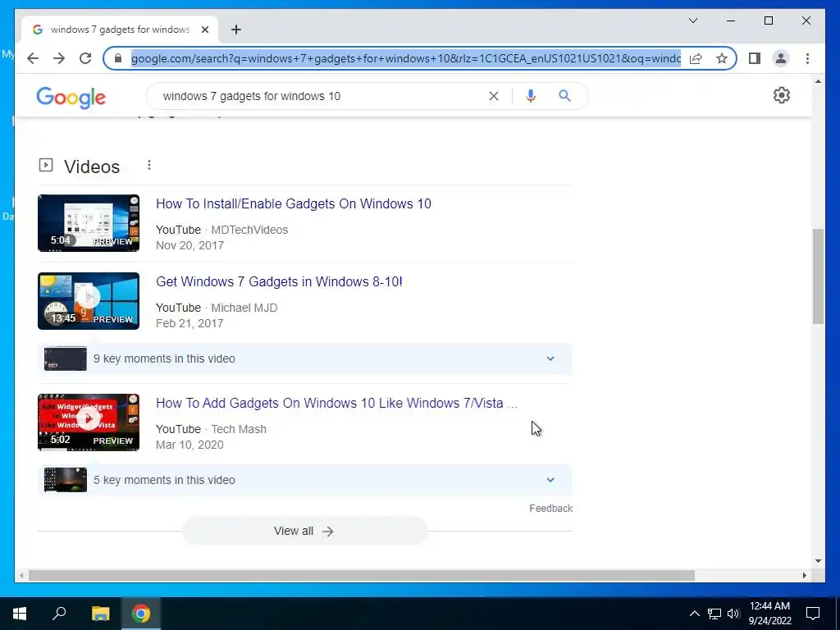View site information lock icon
This screenshot has height=630, width=840.
(x=118, y=58)
